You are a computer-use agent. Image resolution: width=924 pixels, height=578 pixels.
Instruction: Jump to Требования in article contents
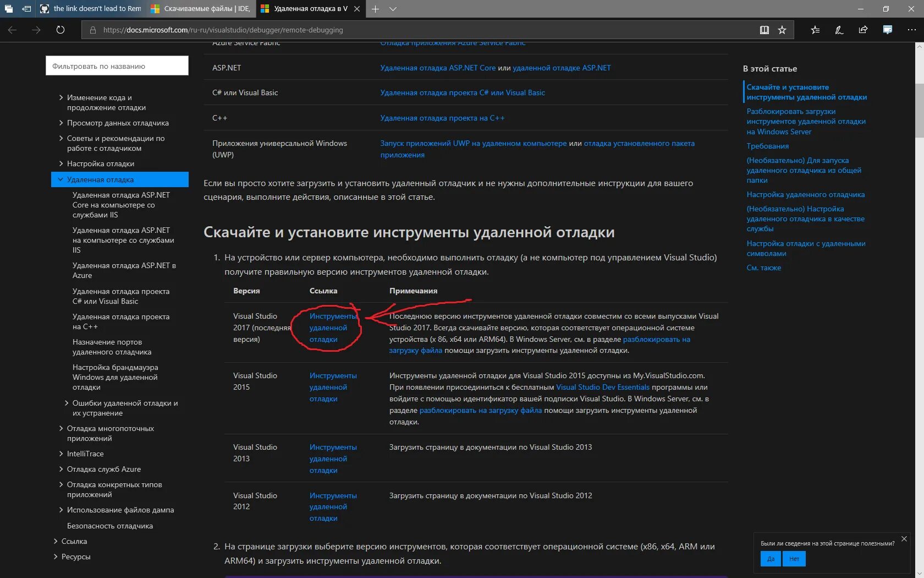(x=767, y=146)
